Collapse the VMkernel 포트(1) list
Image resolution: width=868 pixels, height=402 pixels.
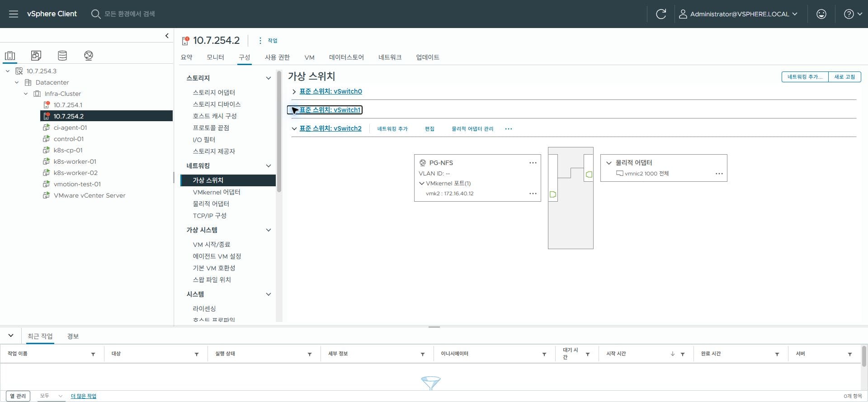coord(422,184)
